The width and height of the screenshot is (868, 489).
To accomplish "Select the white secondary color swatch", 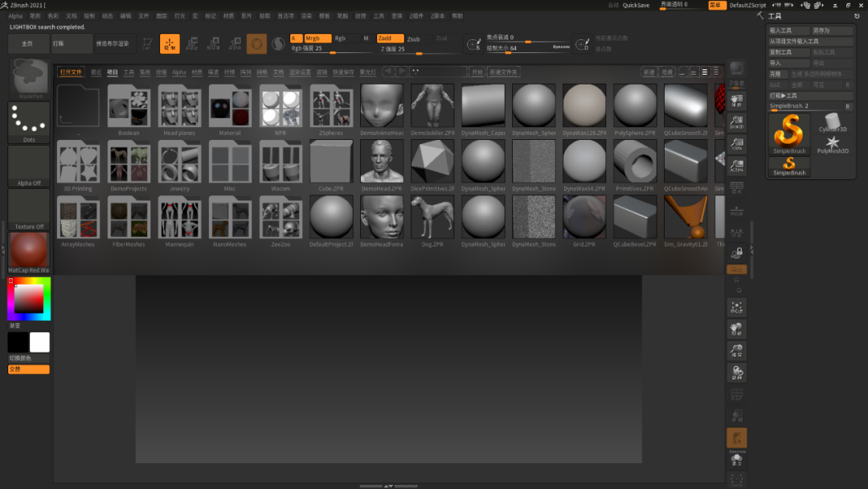I will (39, 343).
